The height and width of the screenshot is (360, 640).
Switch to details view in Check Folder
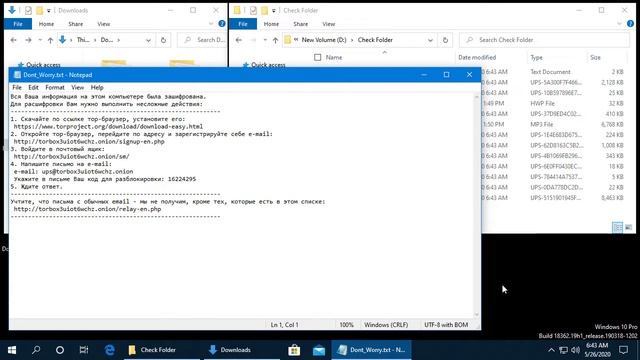click(618, 227)
